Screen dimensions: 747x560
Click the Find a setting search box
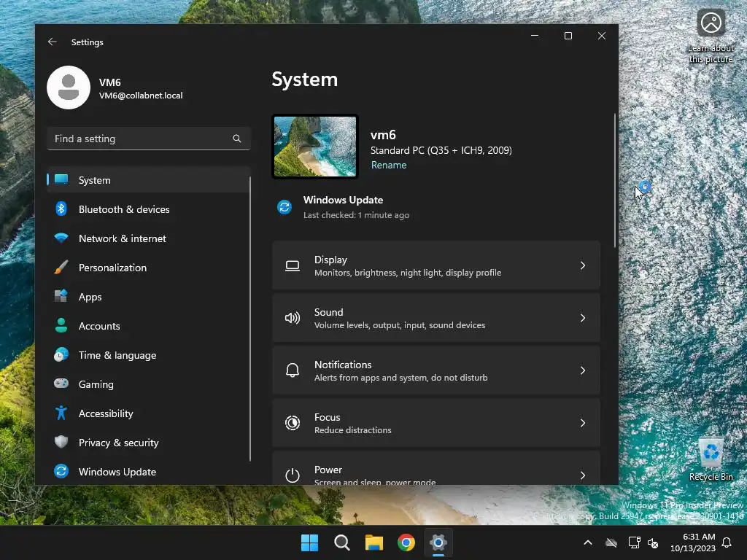149,139
